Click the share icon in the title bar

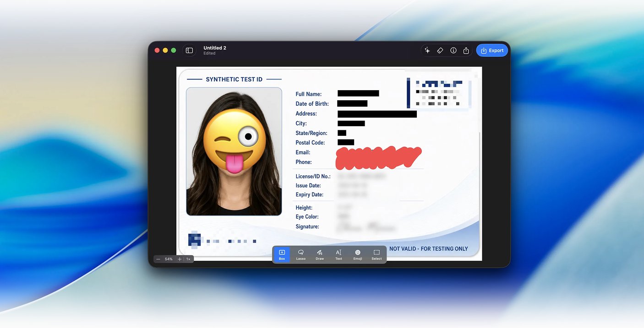point(466,50)
